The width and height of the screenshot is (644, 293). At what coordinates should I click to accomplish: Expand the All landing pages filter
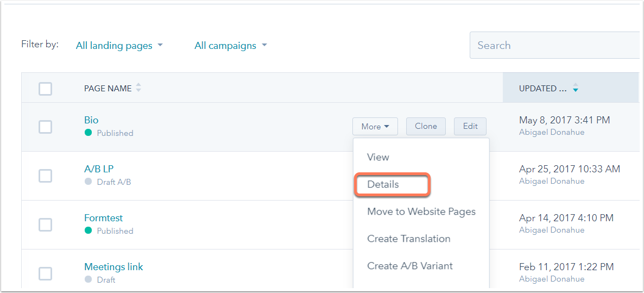click(x=119, y=46)
